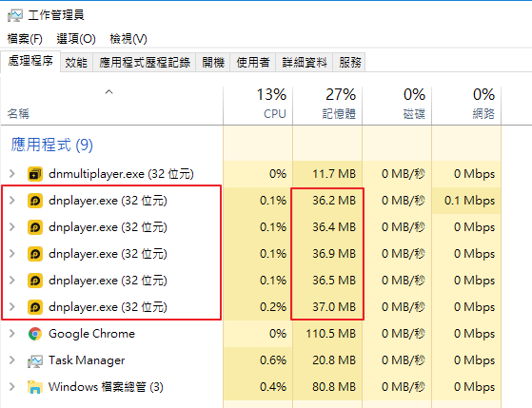Click the 80.8 MB memory value
This screenshot has width=532, height=408.
[x=334, y=387]
